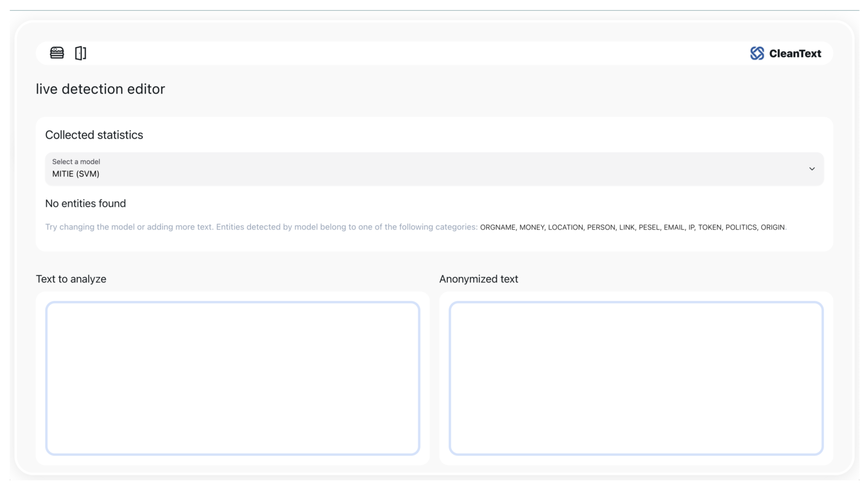This screenshot has height=493, width=868.
Task: Click the 'Select a model' label
Action: click(76, 162)
